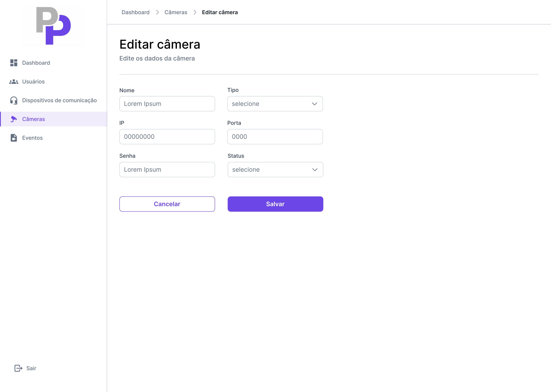Open Eventos from the sidebar menu

32,138
